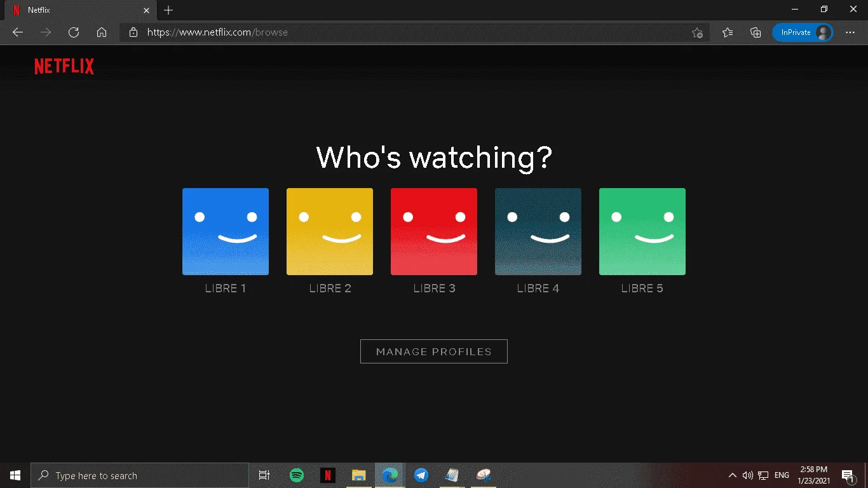
Task: Click the LIBRE 2 profile name
Action: 330,288
